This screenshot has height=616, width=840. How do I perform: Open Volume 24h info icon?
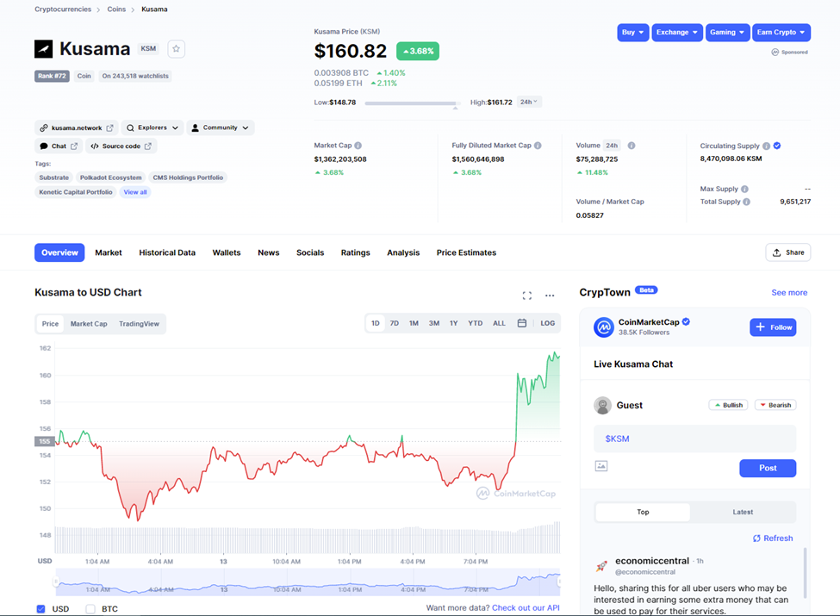(x=632, y=145)
